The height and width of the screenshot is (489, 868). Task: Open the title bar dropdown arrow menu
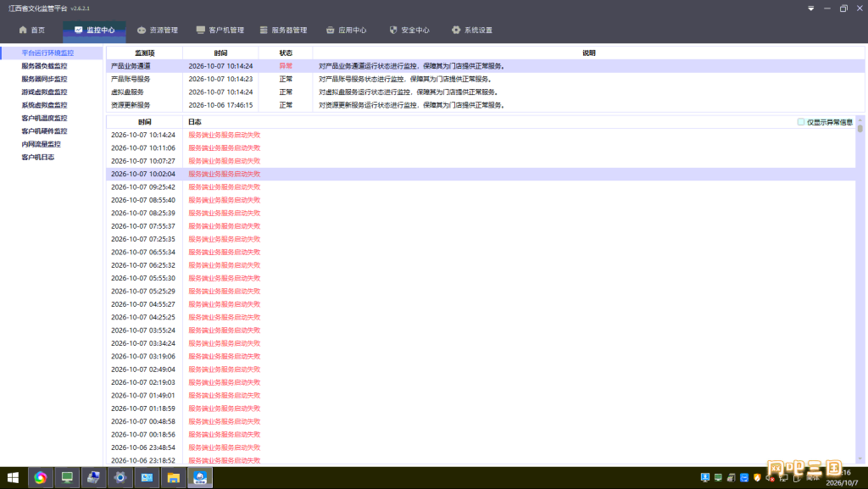[811, 8]
